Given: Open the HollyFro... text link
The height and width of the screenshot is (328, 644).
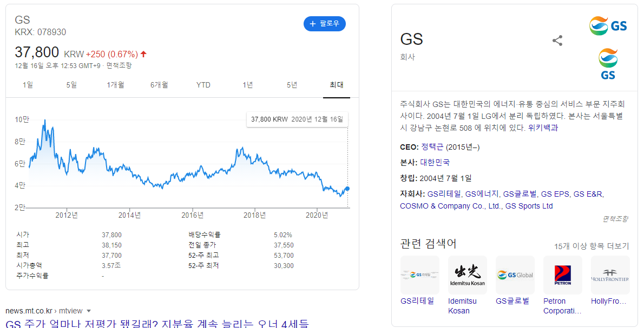Looking at the screenshot, I should [x=609, y=301].
